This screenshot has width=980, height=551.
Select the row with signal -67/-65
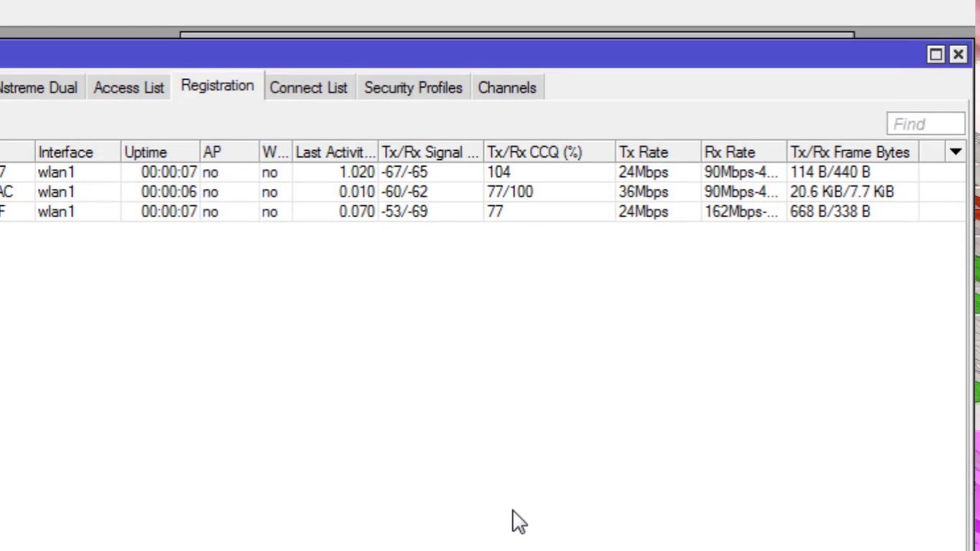tap(482, 172)
